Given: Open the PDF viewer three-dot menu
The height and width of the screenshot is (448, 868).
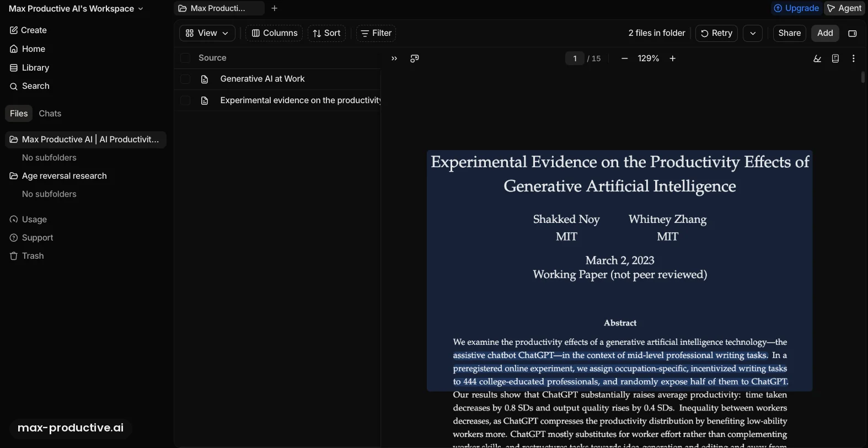Looking at the screenshot, I should [854, 58].
